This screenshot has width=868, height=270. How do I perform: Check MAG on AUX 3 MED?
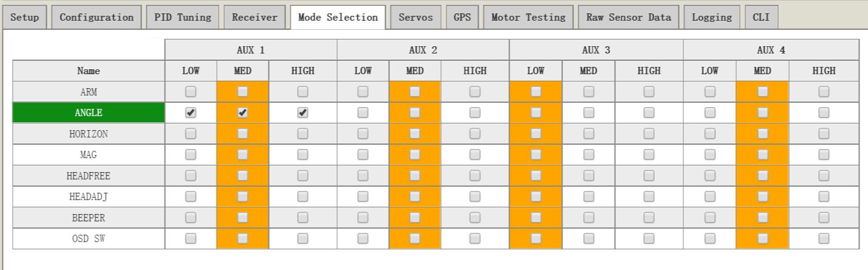pos(589,154)
